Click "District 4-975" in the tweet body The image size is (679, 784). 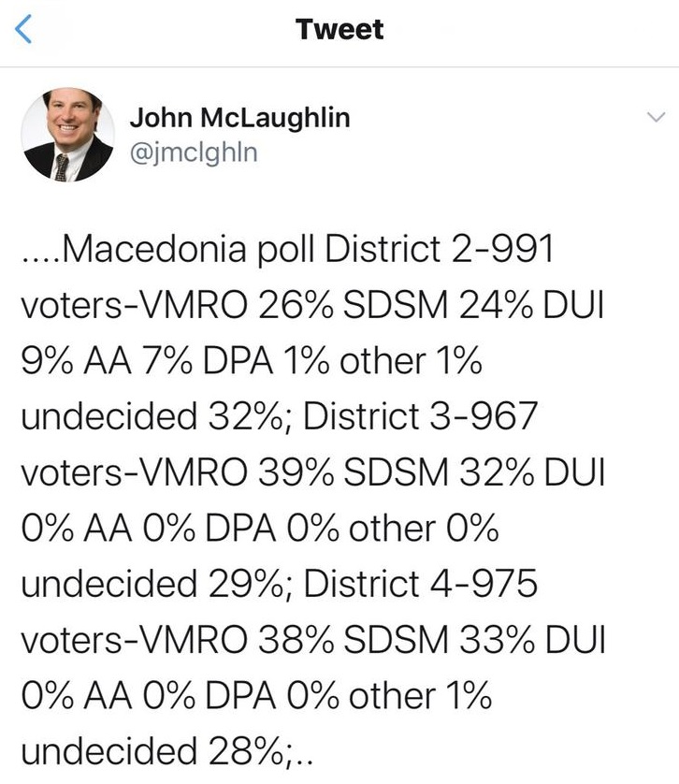click(420, 584)
